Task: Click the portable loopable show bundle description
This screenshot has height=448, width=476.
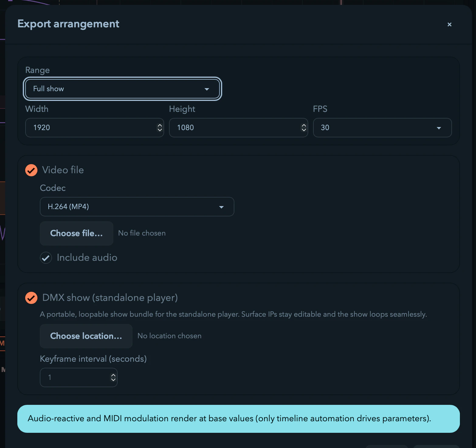Action: 233,314
